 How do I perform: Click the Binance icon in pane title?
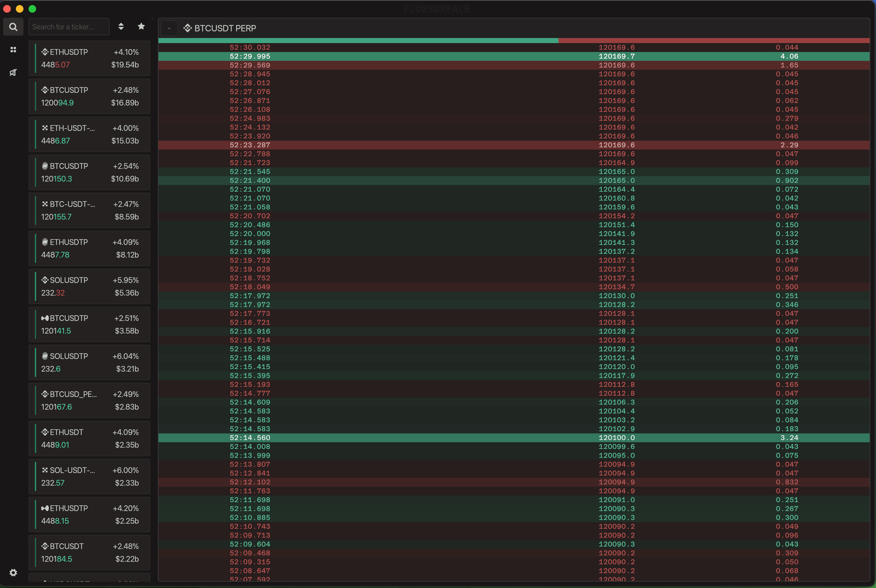click(x=188, y=28)
